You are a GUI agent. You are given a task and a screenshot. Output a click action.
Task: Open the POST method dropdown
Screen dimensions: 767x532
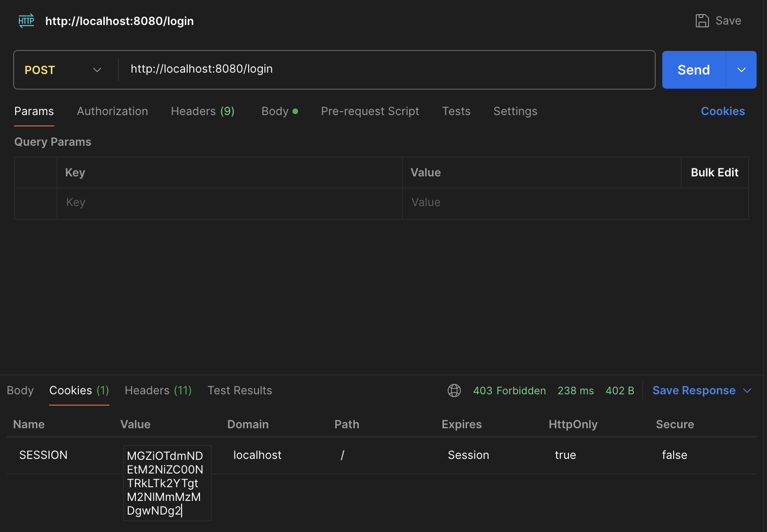click(63, 70)
